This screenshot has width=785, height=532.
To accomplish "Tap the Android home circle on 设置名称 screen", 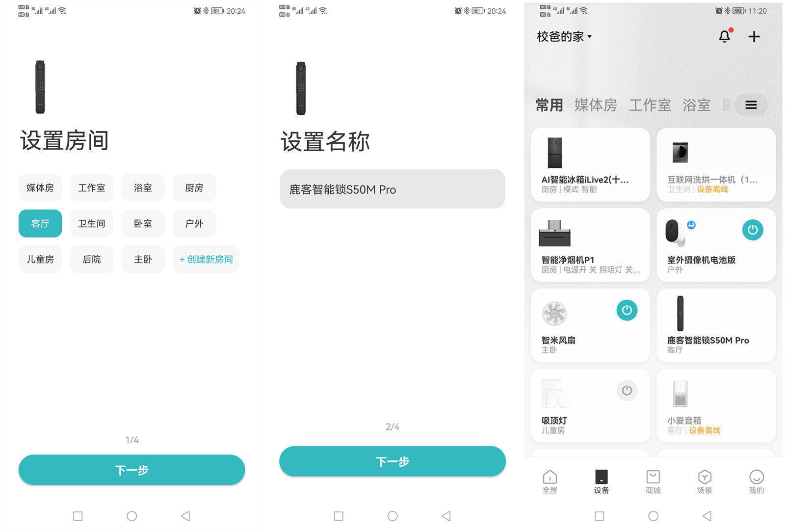I will coord(392,516).
